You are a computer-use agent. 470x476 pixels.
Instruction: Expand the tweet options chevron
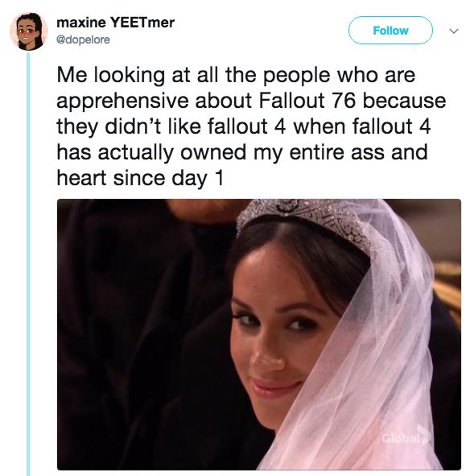tap(454, 31)
